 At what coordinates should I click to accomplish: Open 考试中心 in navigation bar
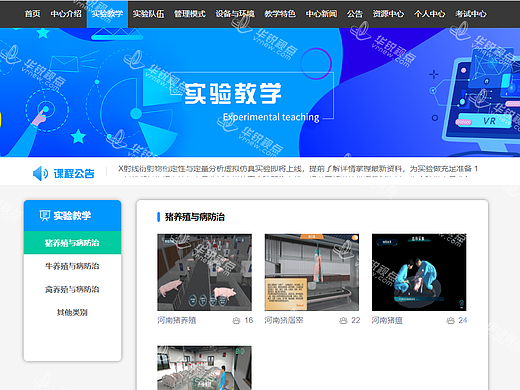pyautogui.click(x=471, y=14)
